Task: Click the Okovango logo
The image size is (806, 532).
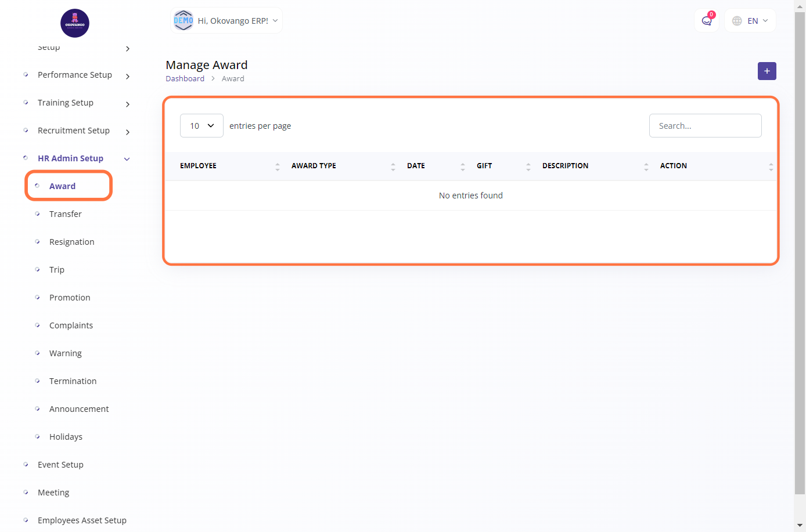Action: coord(75,23)
